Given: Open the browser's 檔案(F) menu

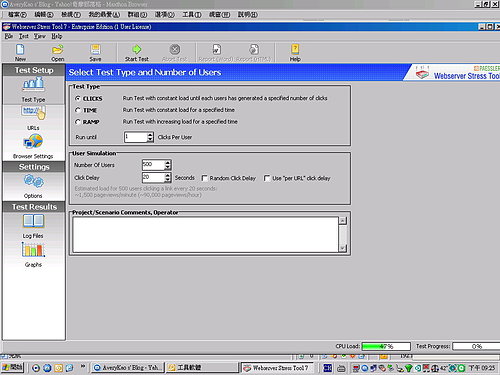Looking at the screenshot, I should pos(17,15).
